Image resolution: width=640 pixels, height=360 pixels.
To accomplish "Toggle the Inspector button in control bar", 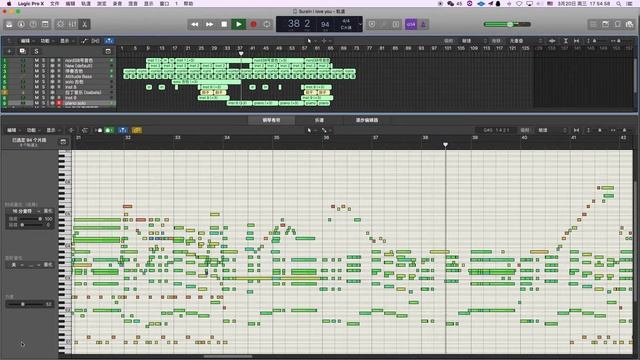I will pos(21,24).
